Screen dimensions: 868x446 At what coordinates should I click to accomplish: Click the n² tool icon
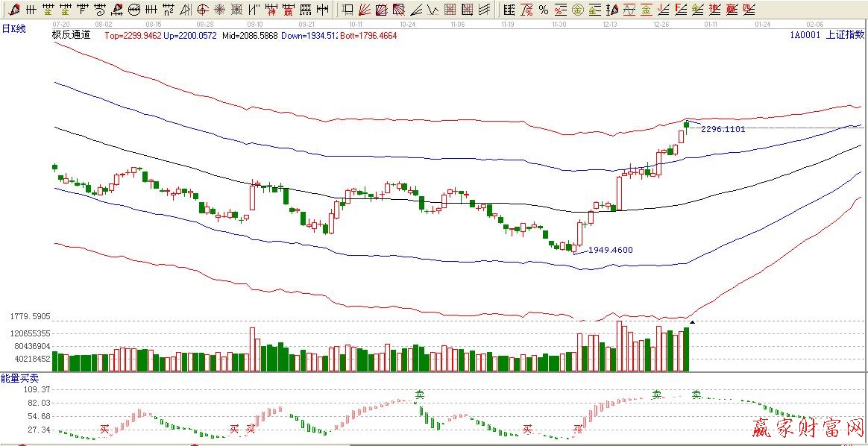[x=169, y=10]
